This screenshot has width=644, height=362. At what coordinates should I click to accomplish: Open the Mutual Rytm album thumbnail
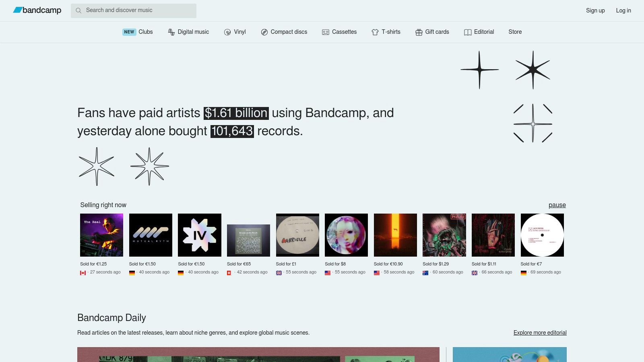[151, 235]
